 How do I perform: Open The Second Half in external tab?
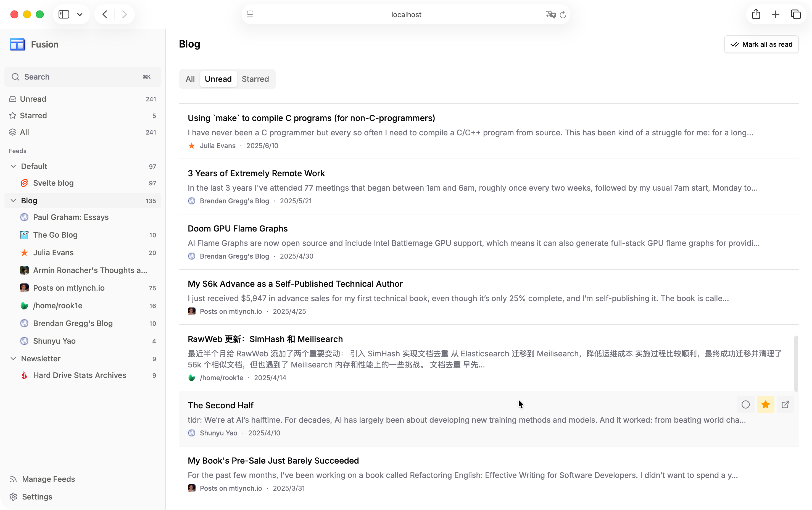coord(785,404)
